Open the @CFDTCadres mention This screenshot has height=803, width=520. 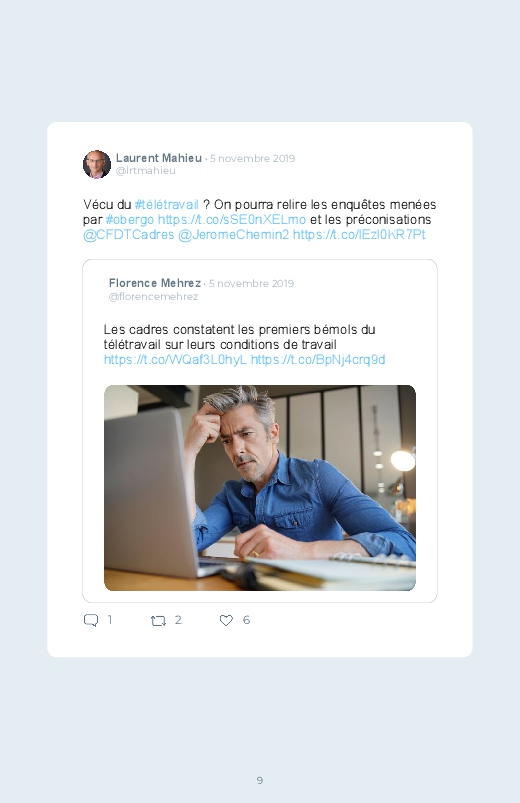point(129,235)
